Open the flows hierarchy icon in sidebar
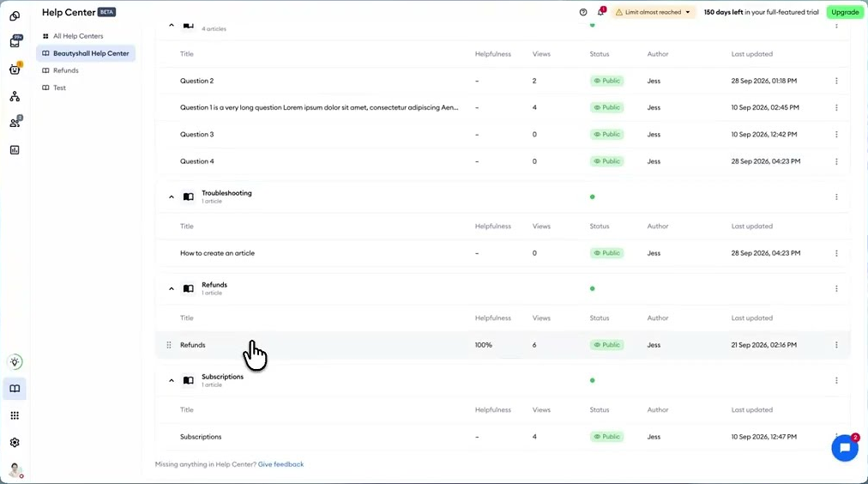The width and height of the screenshot is (868, 484). [x=15, y=96]
